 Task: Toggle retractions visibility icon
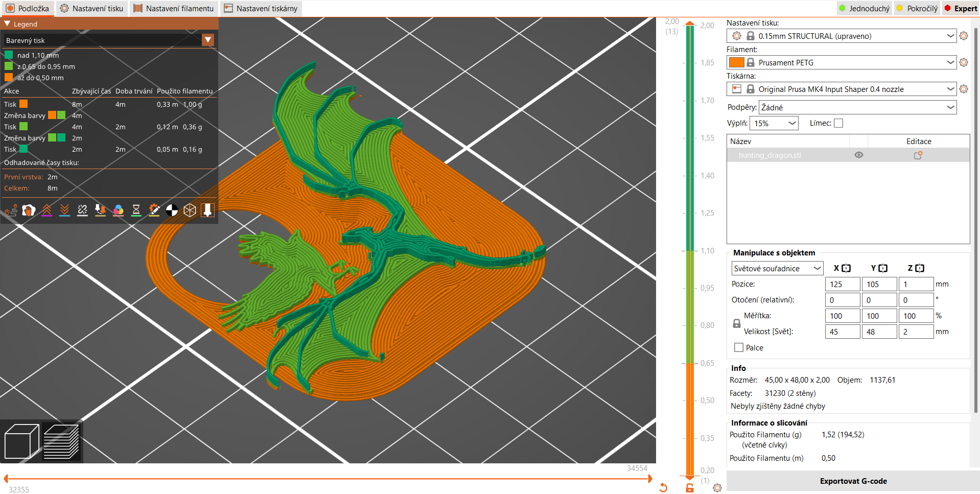[x=46, y=210]
